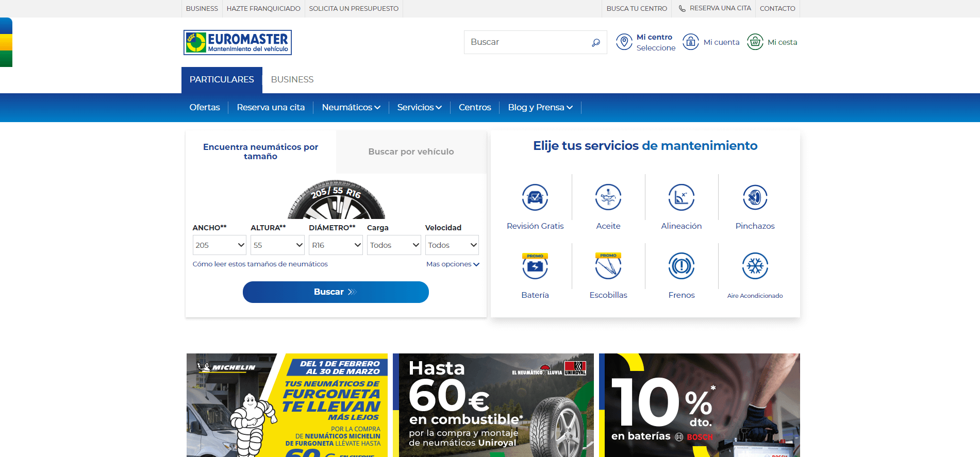Click the Revisión Gratis label

coord(535,226)
